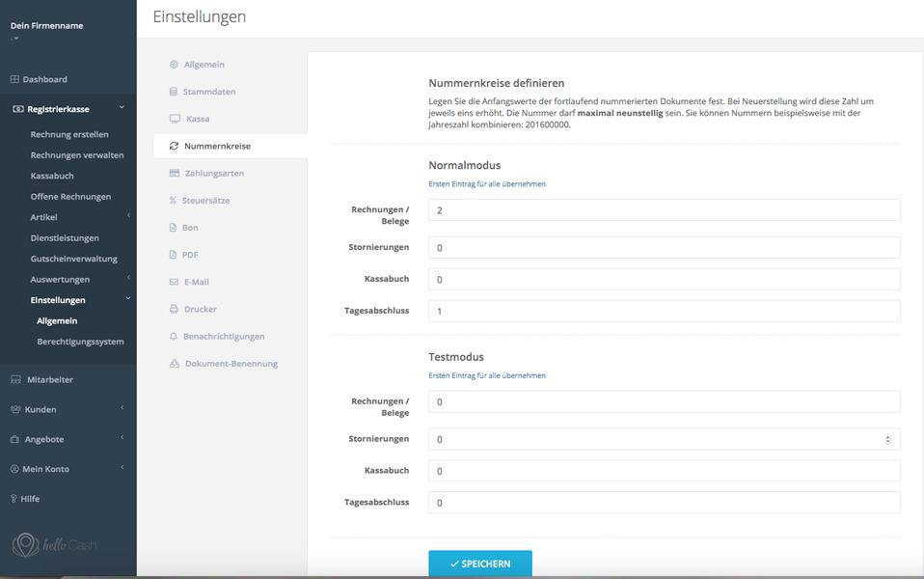Image resolution: width=924 pixels, height=579 pixels.
Task: Click the Drucker printer icon
Action: click(x=174, y=309)
